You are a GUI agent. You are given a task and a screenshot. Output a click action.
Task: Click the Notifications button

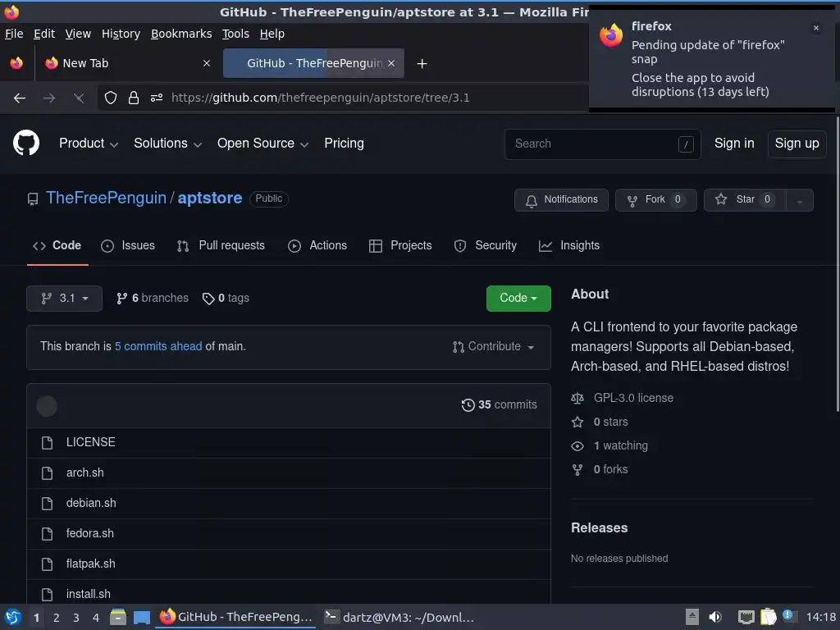point(561,200)
